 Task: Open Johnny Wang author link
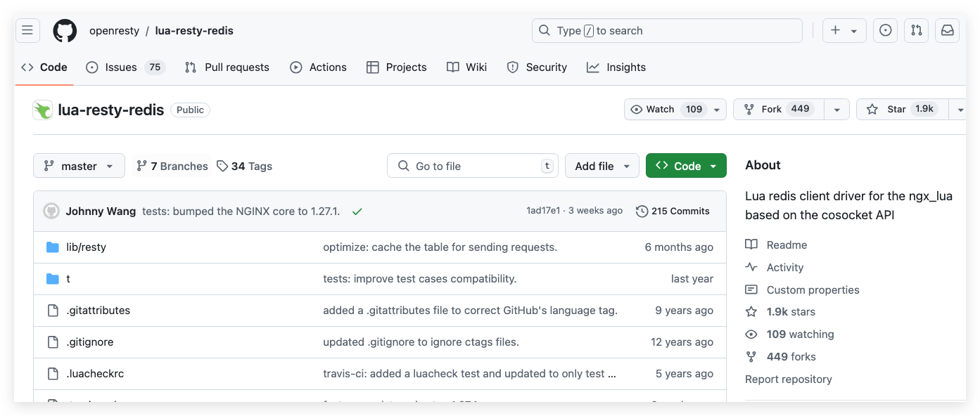click(101, 211)
